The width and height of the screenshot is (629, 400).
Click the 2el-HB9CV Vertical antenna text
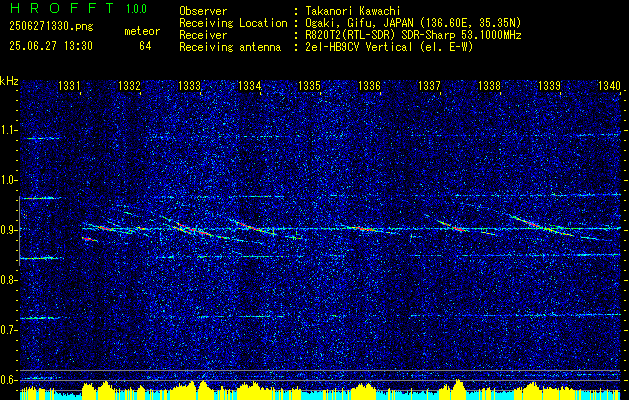[x=388, y=47]
